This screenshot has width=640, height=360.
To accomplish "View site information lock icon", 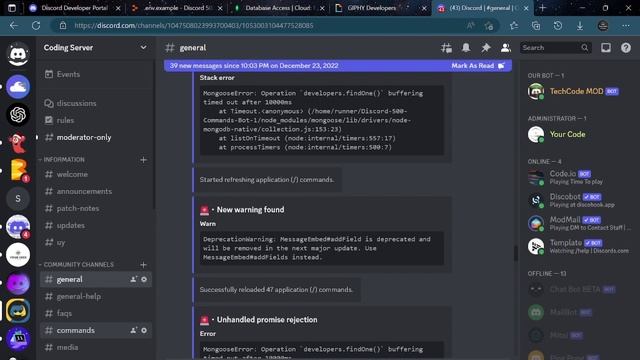I will [x=63, y=25].
